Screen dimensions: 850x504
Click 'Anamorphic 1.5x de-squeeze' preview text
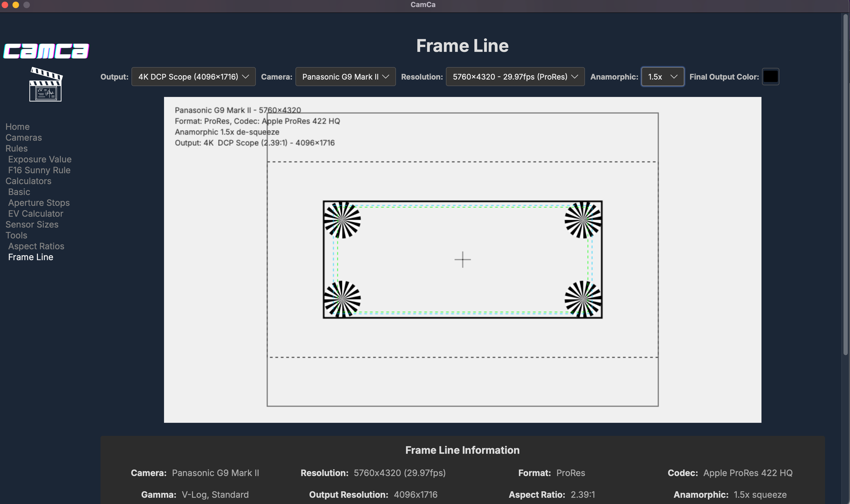pyautogui.click(x=227, y=132)
